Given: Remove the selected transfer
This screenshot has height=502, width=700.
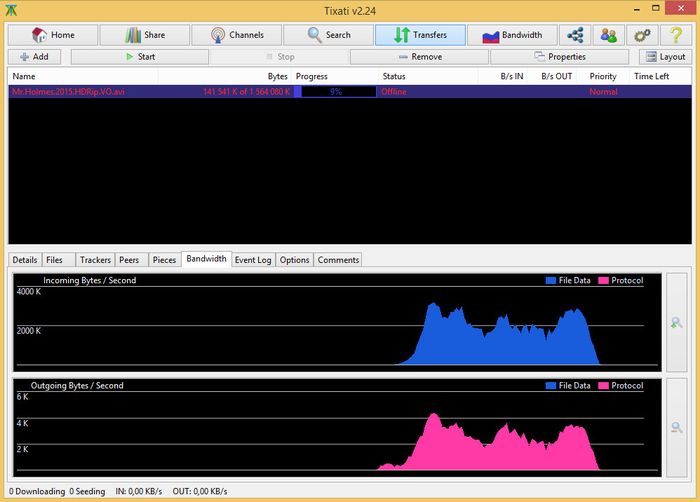Looking at the screenshot, I should [x=419, y=57].
